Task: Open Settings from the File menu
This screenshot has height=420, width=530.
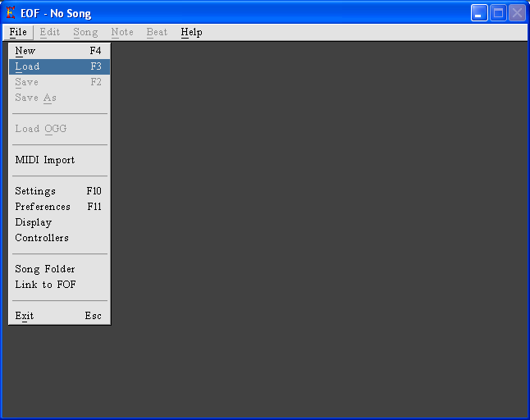Action: [x=58, y=191]
